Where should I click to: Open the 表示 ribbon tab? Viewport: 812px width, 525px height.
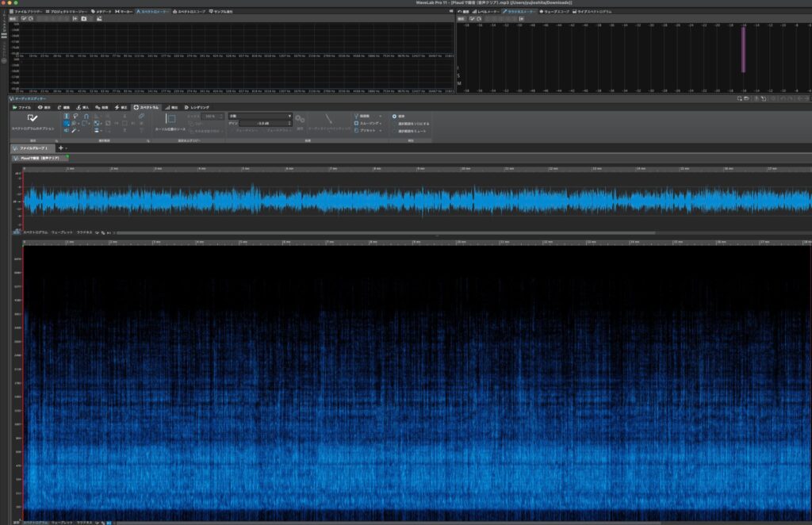pyautogui.click(x=44, y=108)
